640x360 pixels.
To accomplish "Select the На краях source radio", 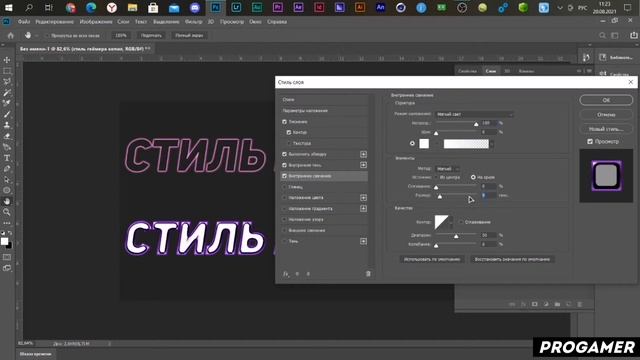I will (473, 177).
